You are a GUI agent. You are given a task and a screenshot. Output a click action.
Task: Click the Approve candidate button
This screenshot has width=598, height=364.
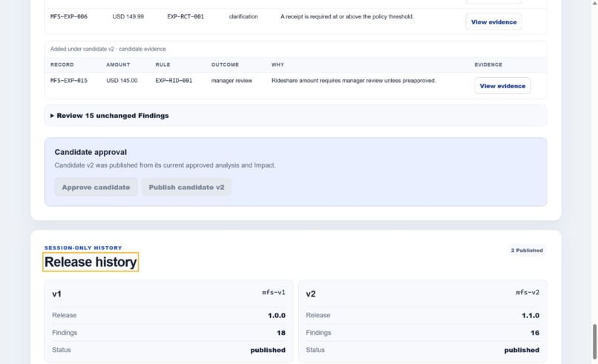click(96, 187)
